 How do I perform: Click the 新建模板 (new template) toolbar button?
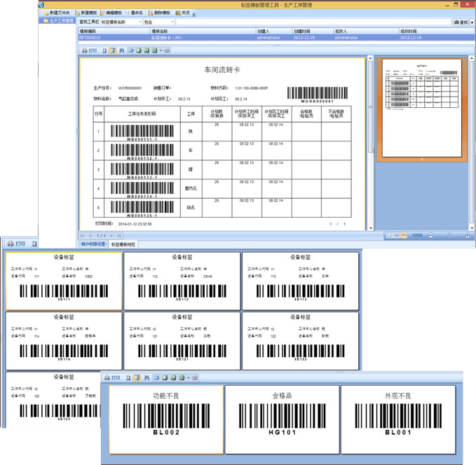86,13
